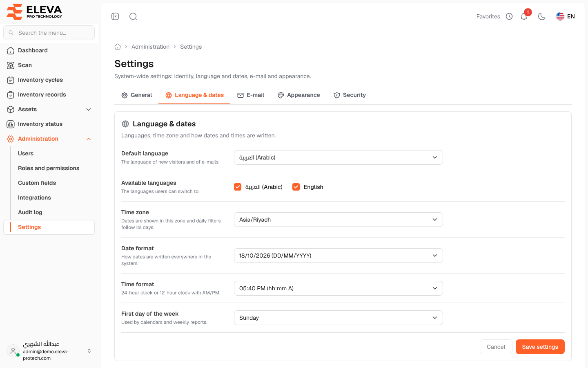This screenshot has width=588, height=368.
Task: Uncheck the English available language checkbox
Action: coord(296,187)
